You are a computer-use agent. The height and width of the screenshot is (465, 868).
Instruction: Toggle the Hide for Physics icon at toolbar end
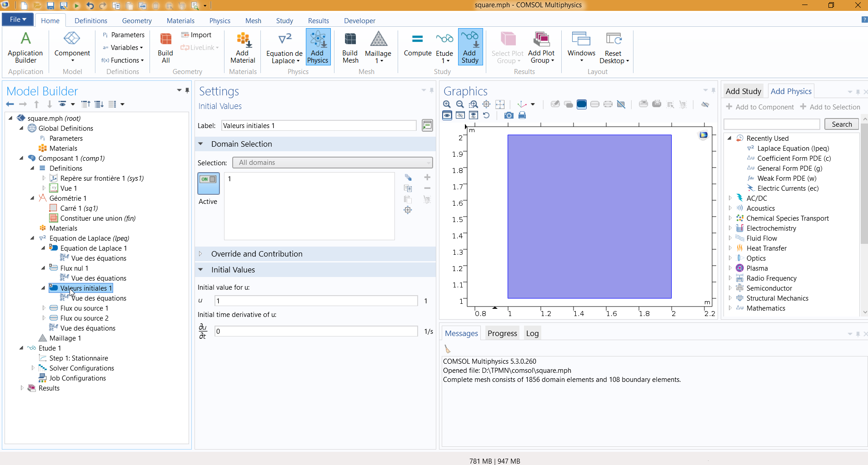point(705,104)
